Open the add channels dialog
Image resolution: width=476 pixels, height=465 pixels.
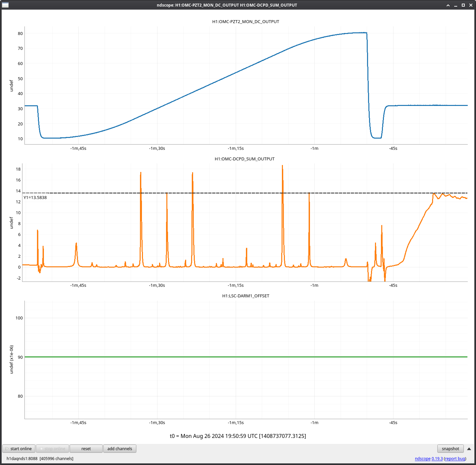(x=120, y=448)
